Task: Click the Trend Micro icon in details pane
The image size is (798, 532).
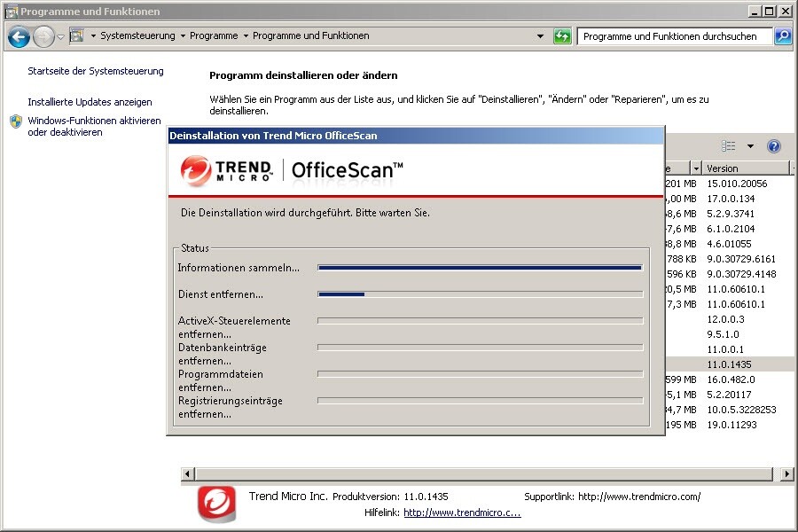Action: [216, 504]
